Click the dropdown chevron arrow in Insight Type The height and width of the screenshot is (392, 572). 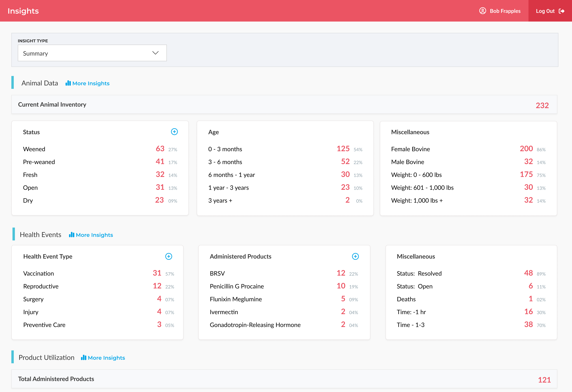[x=155, y=53]
